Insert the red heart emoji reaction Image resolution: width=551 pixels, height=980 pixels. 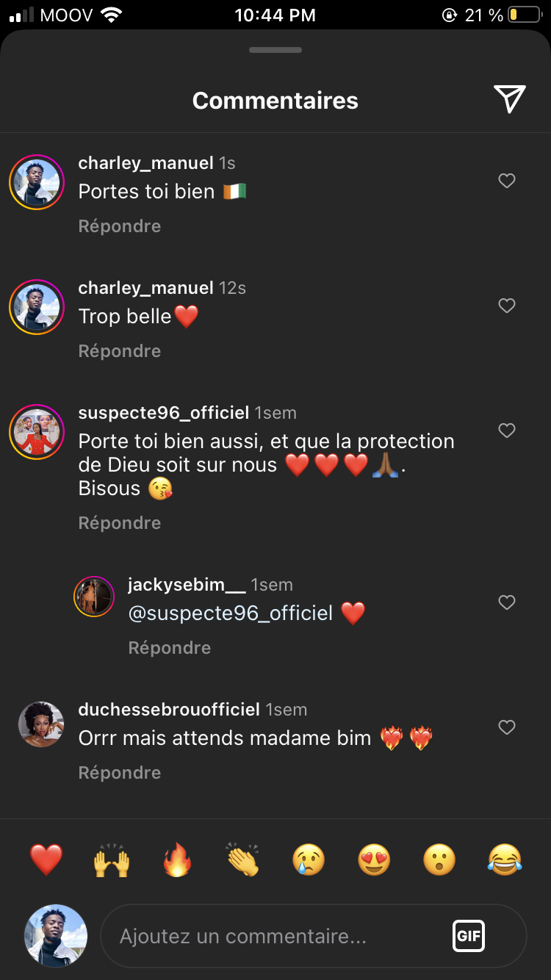[x=46, y=860]
